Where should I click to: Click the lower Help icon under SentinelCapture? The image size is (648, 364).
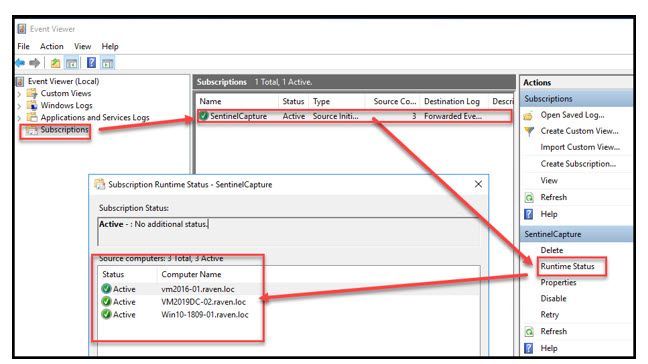coord(529,348)
